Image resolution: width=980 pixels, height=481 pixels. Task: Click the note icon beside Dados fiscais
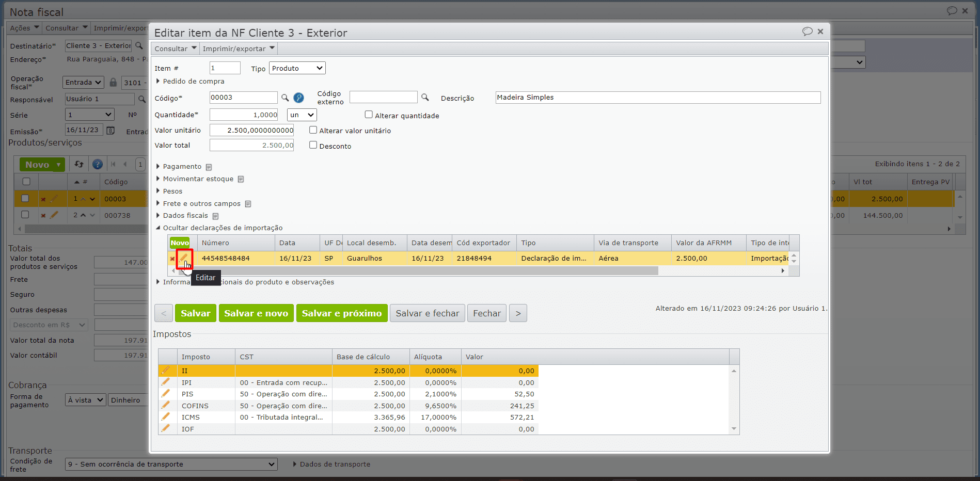click(216, 216)
